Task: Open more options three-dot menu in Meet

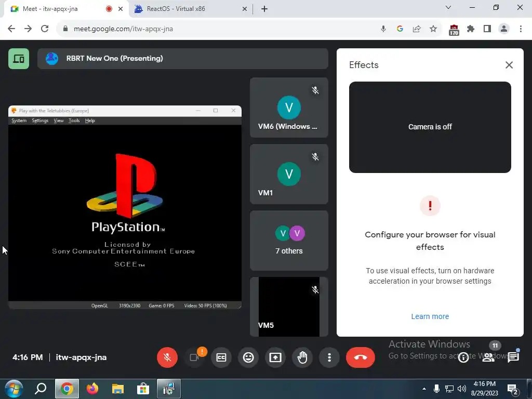Action: click(329, 357)
